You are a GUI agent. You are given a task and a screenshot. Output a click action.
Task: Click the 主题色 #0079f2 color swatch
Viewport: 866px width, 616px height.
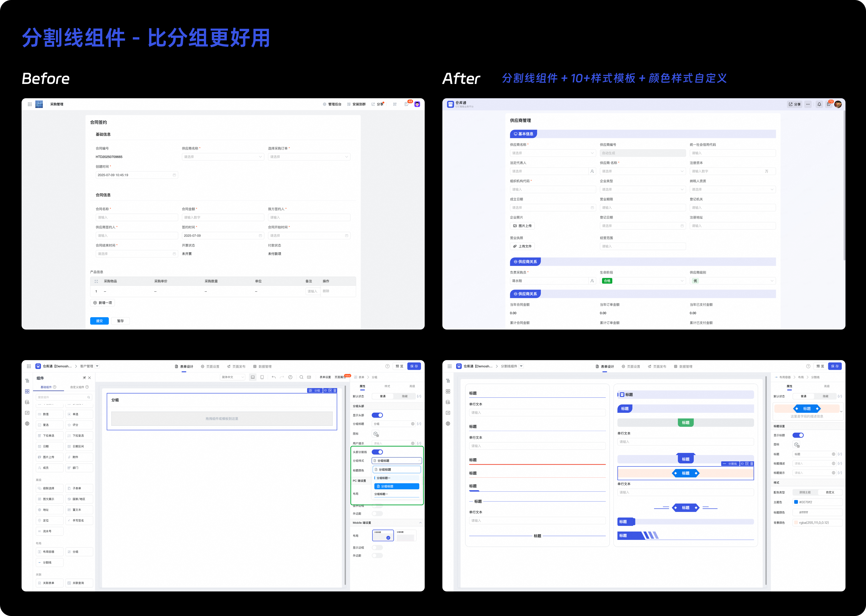pyautogui.click(x=796, y=502)
